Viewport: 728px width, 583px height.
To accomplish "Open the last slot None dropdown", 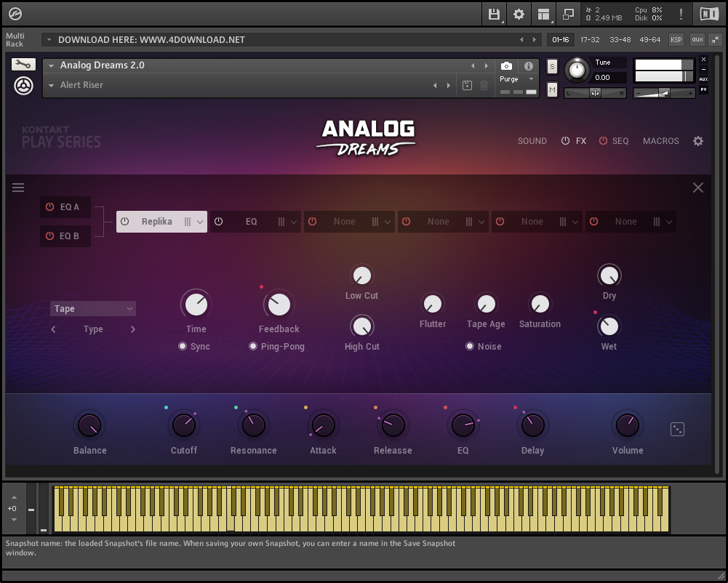I will click(x=669, y=222).
